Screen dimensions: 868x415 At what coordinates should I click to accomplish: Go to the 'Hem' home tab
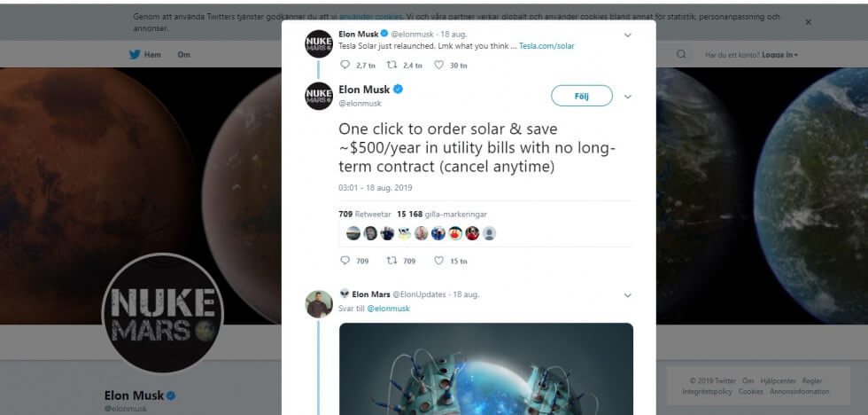[152, 54]
